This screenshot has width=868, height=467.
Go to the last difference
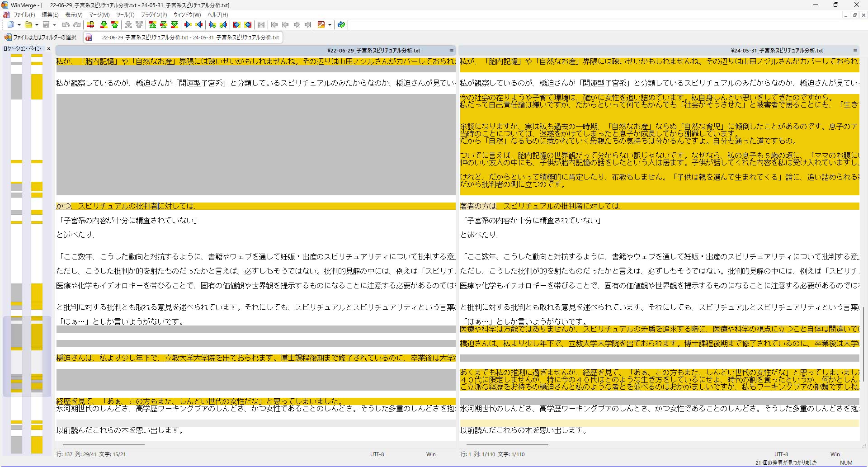[175, 25]
